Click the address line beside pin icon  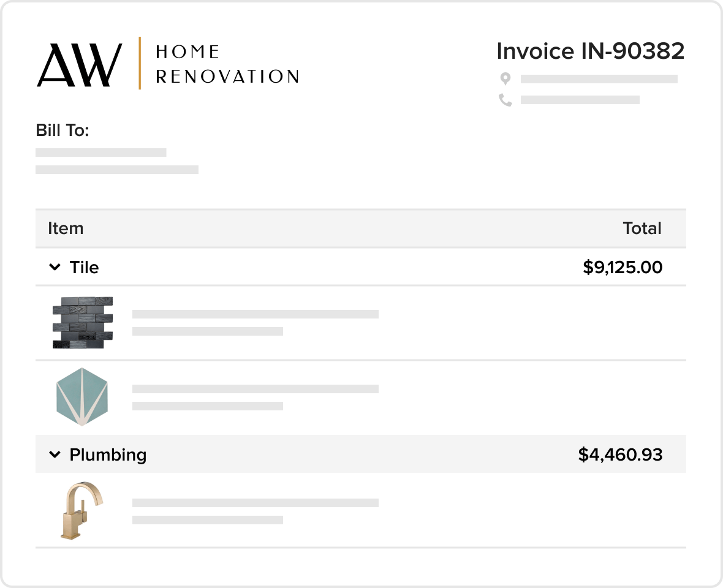(599, 79)
